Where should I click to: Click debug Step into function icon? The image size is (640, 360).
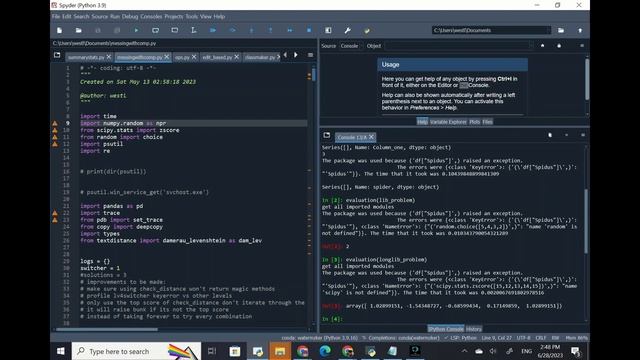[251, 30]
